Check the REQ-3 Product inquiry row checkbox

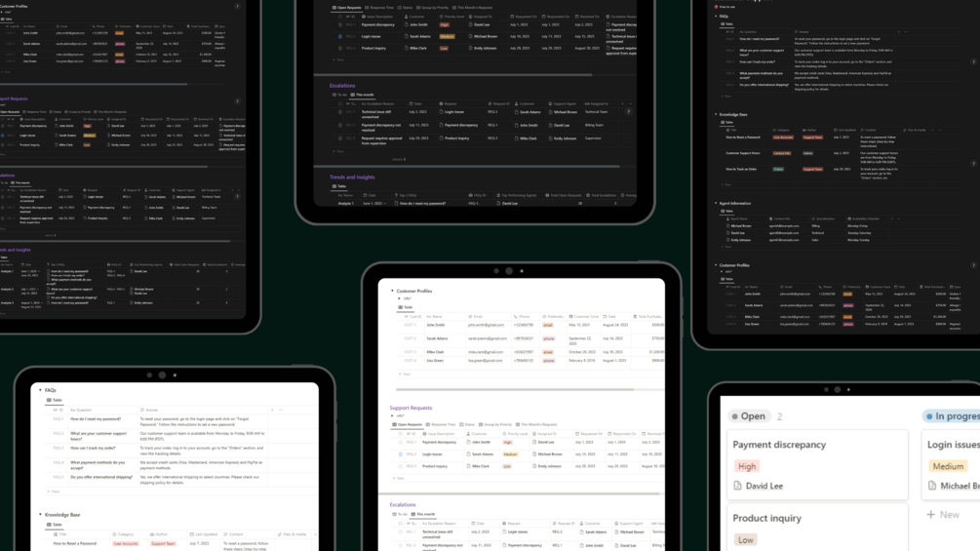[x=401, y=466]
